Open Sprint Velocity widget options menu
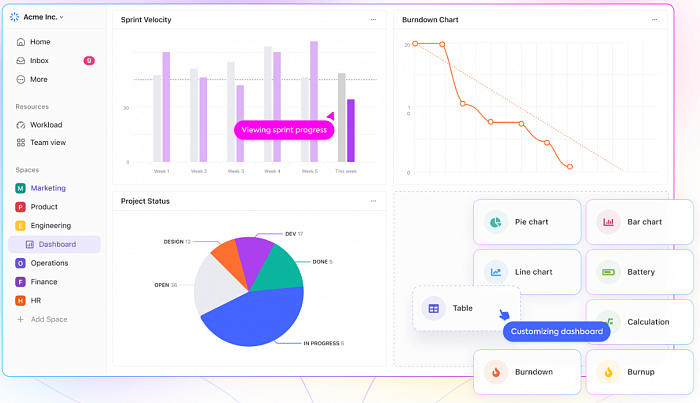 pos(373,20)
